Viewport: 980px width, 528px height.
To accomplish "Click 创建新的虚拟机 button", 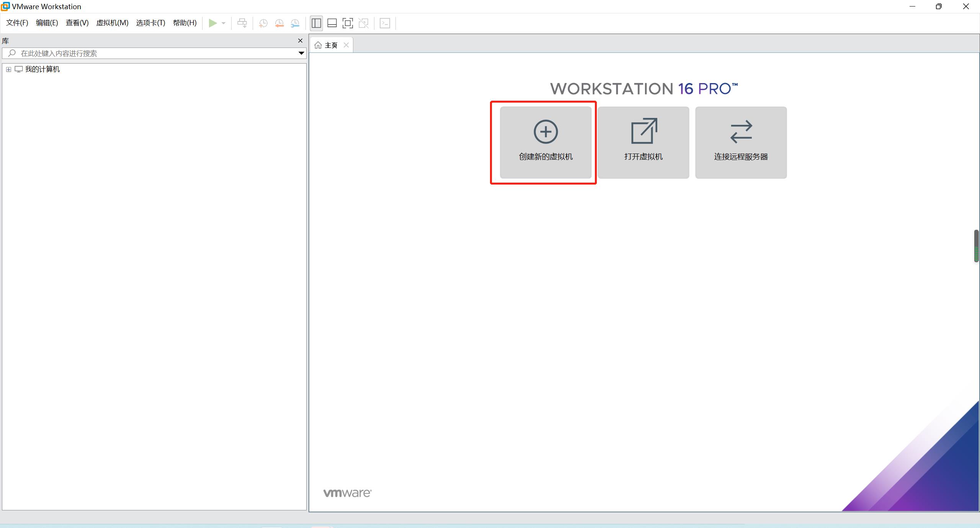I will coord(546,142).
